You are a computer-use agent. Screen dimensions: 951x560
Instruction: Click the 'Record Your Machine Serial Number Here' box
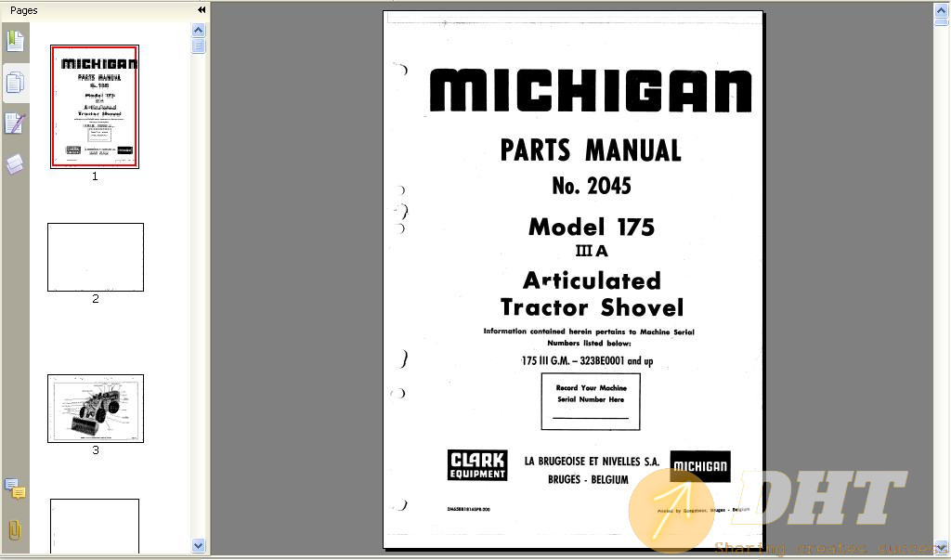(591, 401)
